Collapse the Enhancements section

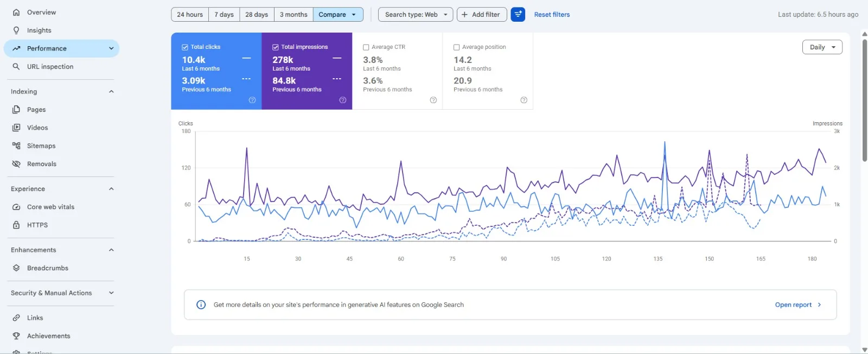pos(111,250)
